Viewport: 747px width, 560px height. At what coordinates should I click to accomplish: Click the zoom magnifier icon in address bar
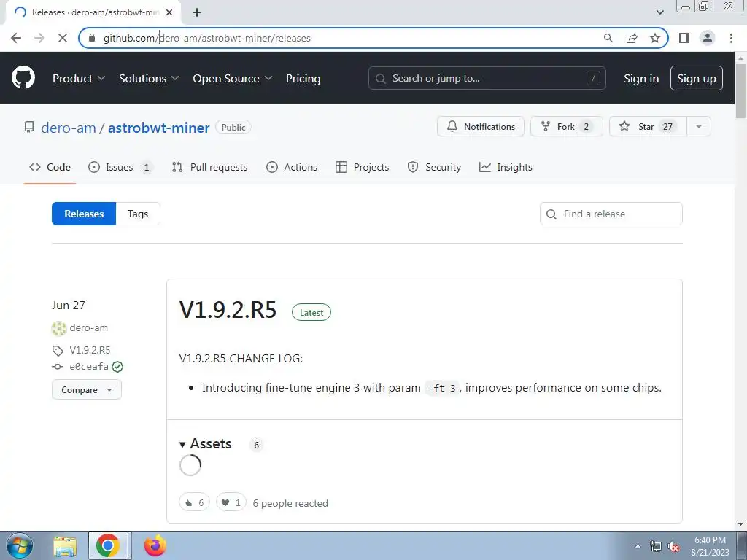pyautogui.click(x=608, y=38)
